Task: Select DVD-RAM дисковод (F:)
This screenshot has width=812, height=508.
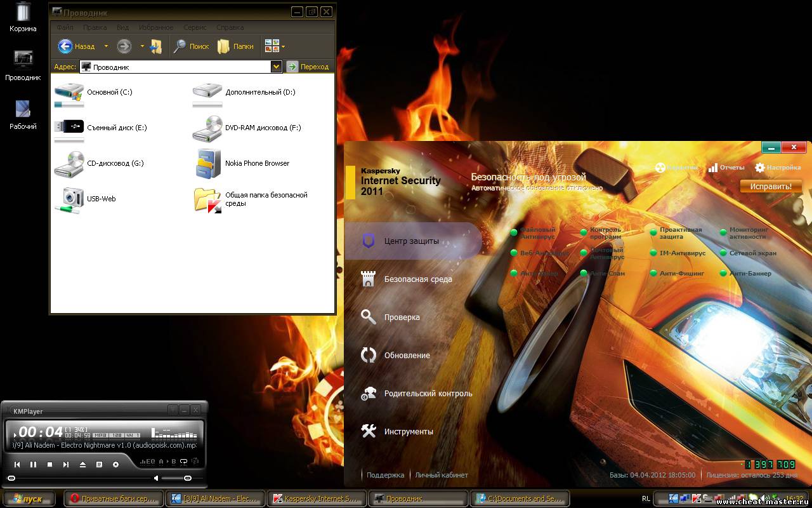Action: pos(247,128)
